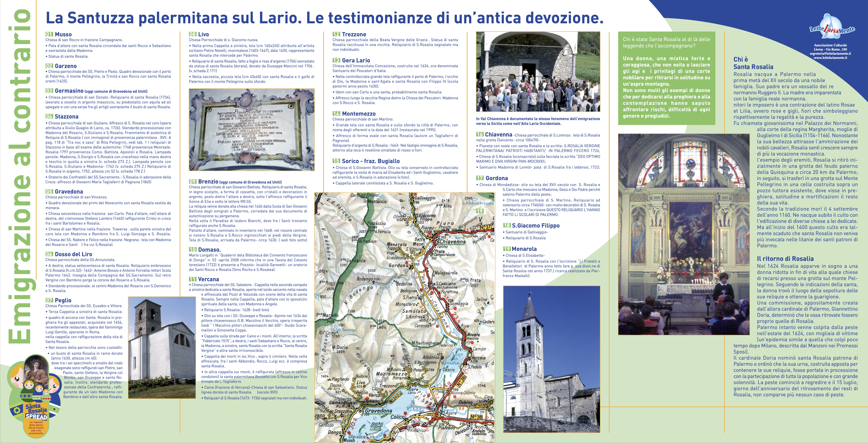Screen dimensions: 868x443
Task: Click the 07 badge next to Peglio
Action: coord(49,301)
